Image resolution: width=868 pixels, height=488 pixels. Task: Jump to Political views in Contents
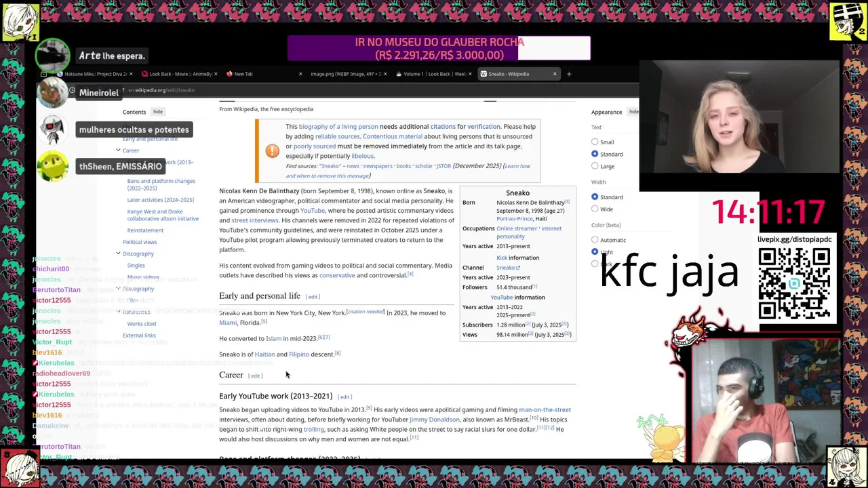click(140, 242)
